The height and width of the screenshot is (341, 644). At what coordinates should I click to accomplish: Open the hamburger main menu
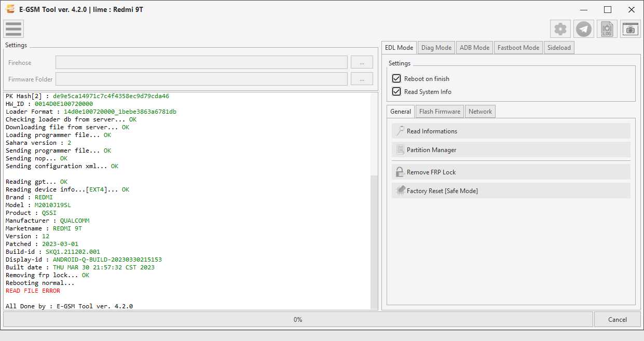point(13,29)
